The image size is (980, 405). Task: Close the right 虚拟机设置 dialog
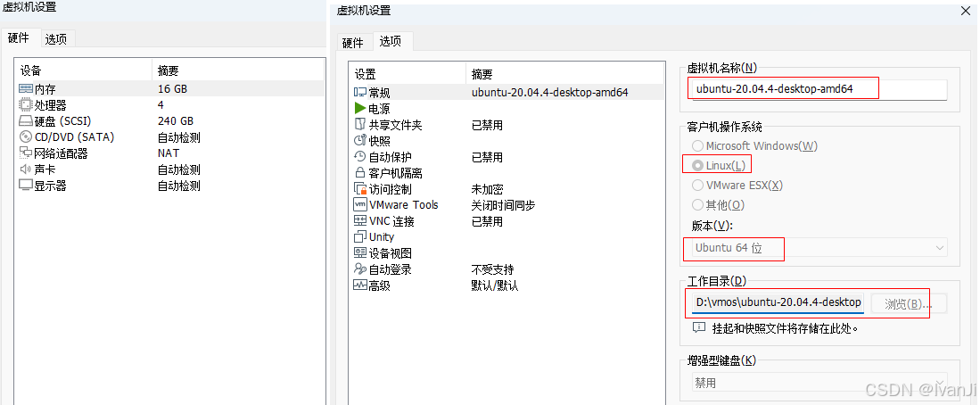pos(966,10)
